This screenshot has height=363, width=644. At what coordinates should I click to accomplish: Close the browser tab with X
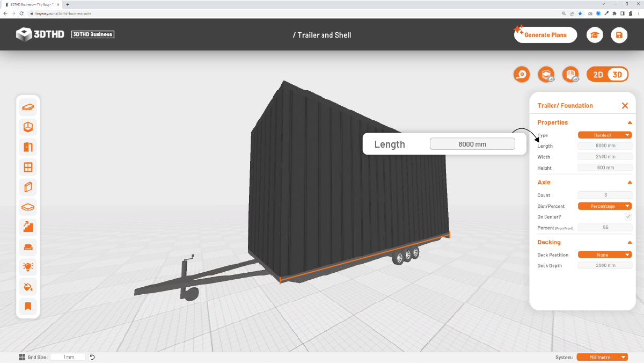click(x=58, y=4)
